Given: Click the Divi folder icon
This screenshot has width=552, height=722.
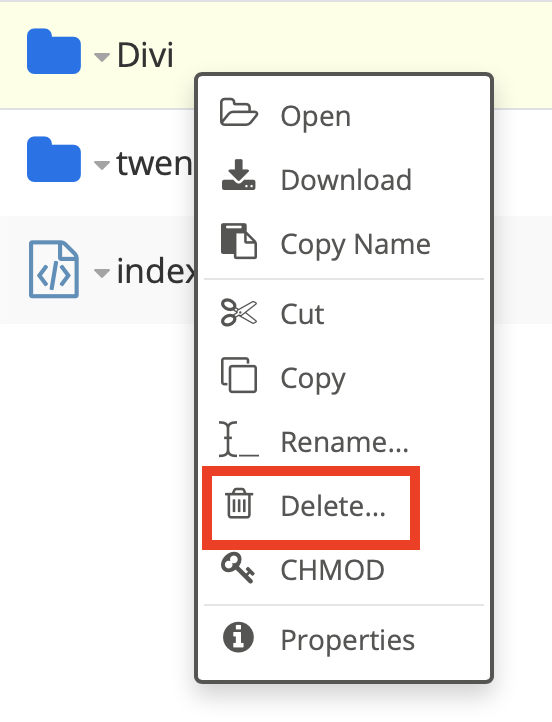Looking at the screenshot, I should pos(54,51).
